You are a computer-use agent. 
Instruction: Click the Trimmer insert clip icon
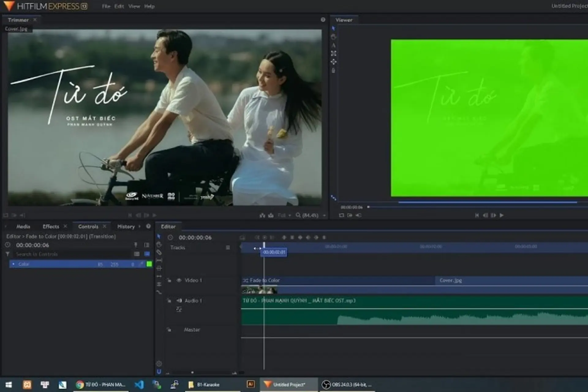pyautogui.click(x=262, y=215)
